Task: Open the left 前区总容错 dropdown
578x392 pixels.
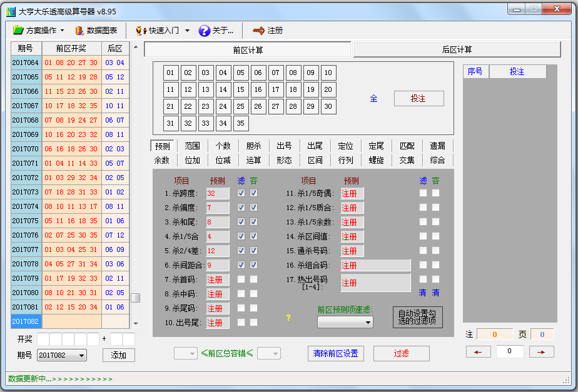Action: tap(186, 354)
